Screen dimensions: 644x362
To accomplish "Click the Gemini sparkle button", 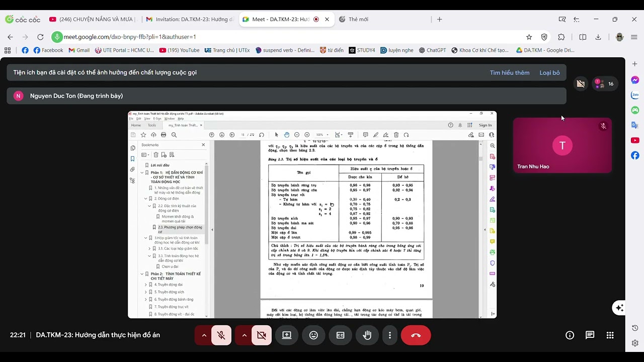I will pos(619,308).
